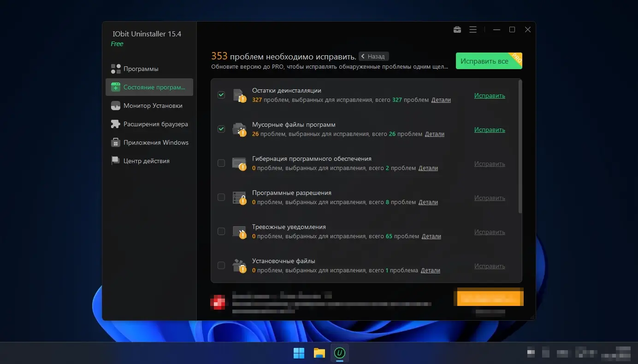638x364 pixels.
Task: Select Состояние программ section
Action: pos(149,87)
